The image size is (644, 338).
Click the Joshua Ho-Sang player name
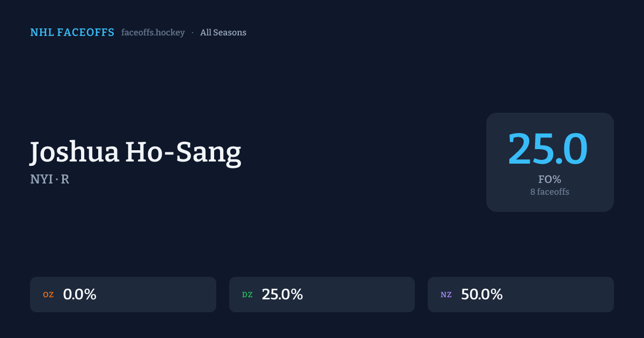(136, 152)
